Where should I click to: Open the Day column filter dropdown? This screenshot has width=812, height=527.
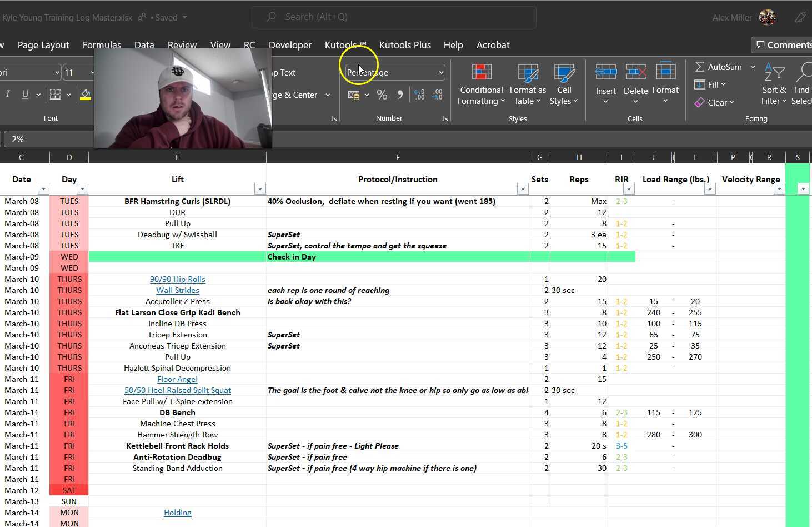point(82,189)
